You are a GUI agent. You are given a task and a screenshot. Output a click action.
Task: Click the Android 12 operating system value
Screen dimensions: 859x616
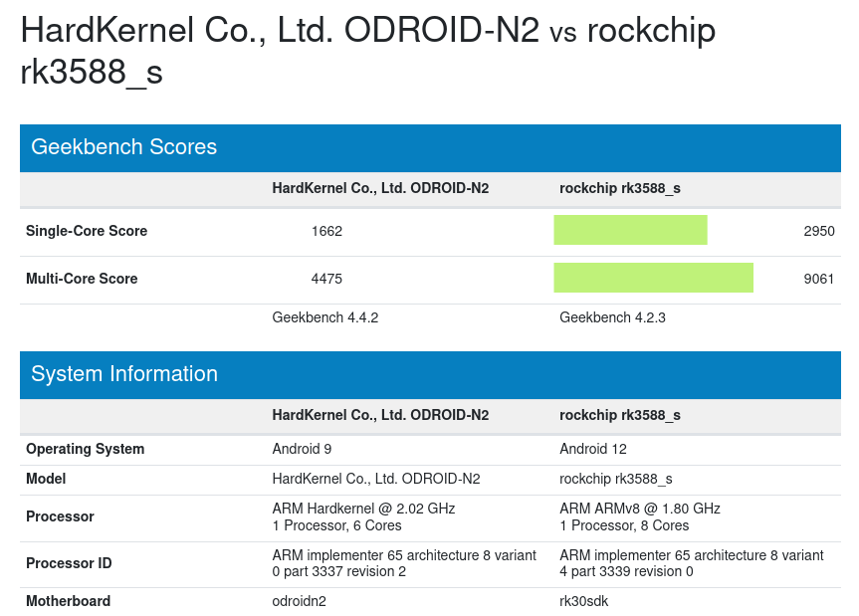pos(593,449)
